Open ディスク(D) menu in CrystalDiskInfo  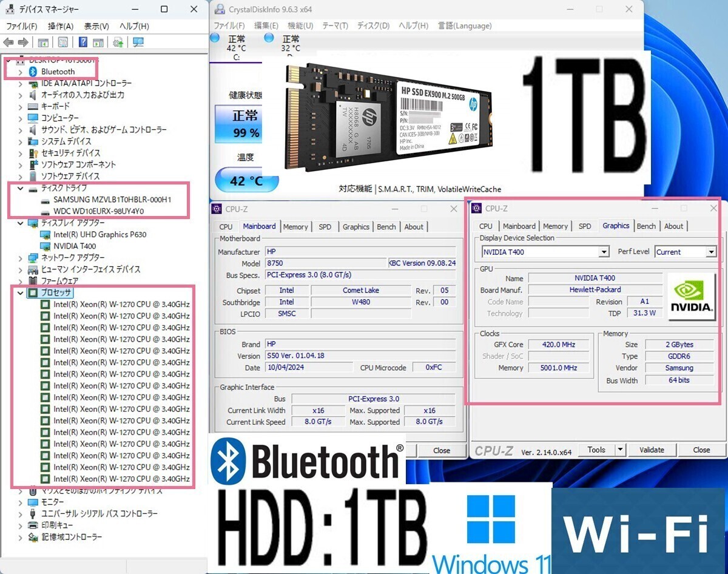[373, 26]
